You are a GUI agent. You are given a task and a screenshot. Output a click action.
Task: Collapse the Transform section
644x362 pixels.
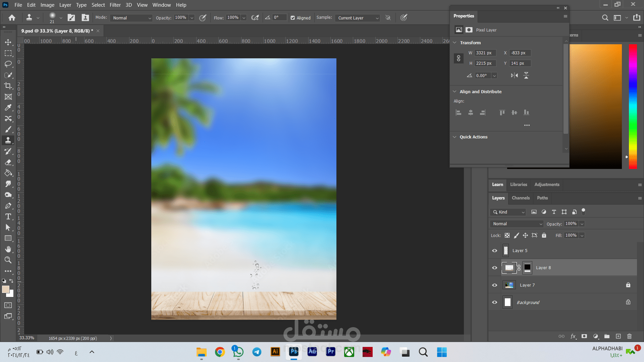(455, 43)
